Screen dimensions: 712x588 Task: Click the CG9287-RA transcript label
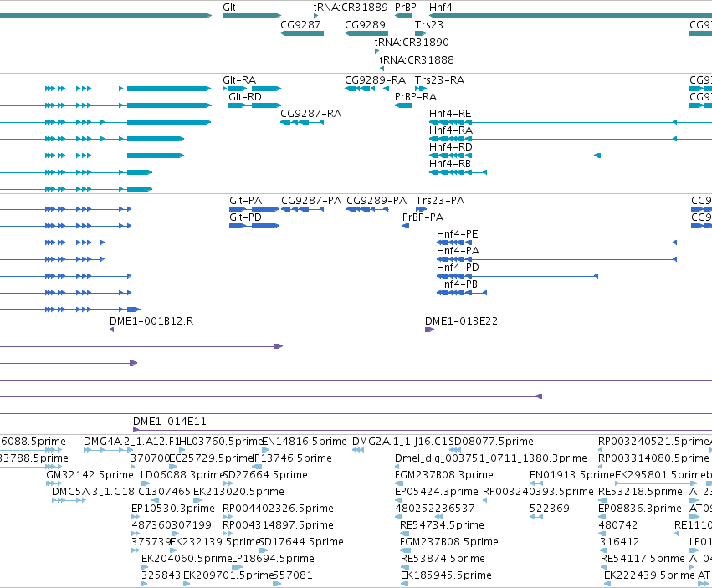click(310, 114)
